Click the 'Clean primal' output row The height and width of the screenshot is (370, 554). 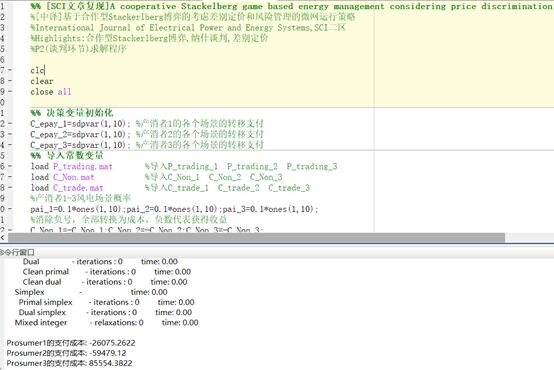(107, 272)
